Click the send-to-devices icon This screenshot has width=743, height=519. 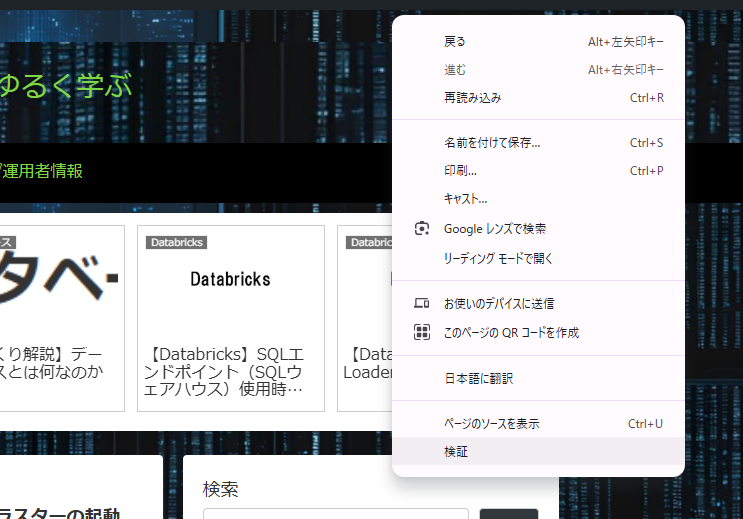pos(422,303)
